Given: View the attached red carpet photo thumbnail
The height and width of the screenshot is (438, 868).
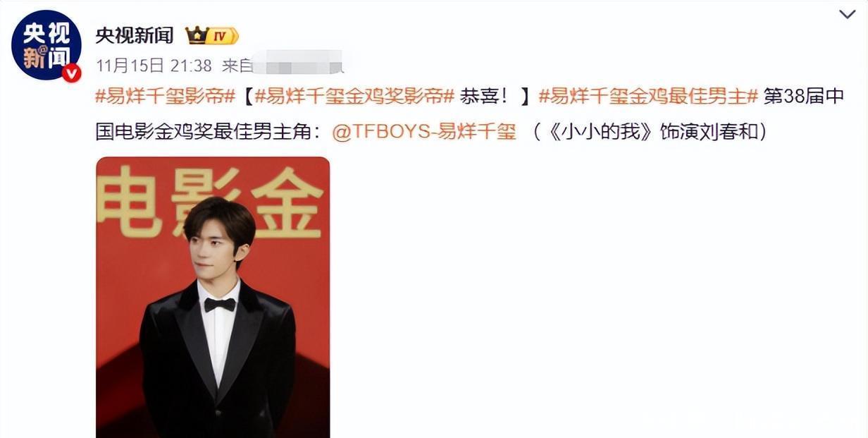Looking at the screenshot, I should [x=213, y=297].
